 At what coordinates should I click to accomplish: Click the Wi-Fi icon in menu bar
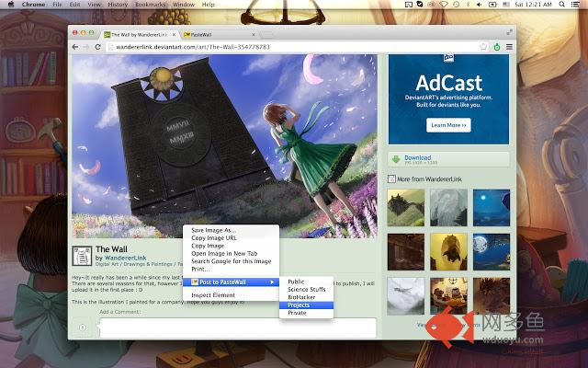click(444, 5)
